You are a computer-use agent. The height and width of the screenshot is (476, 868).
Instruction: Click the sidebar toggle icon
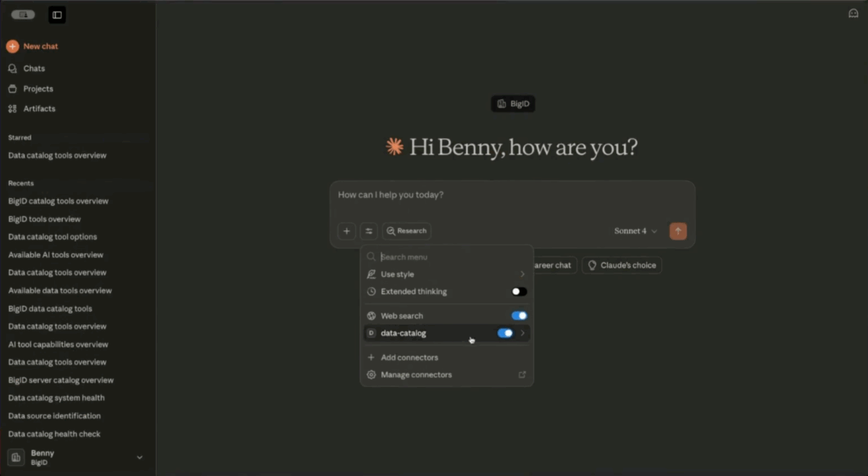(x=57, y=14)
